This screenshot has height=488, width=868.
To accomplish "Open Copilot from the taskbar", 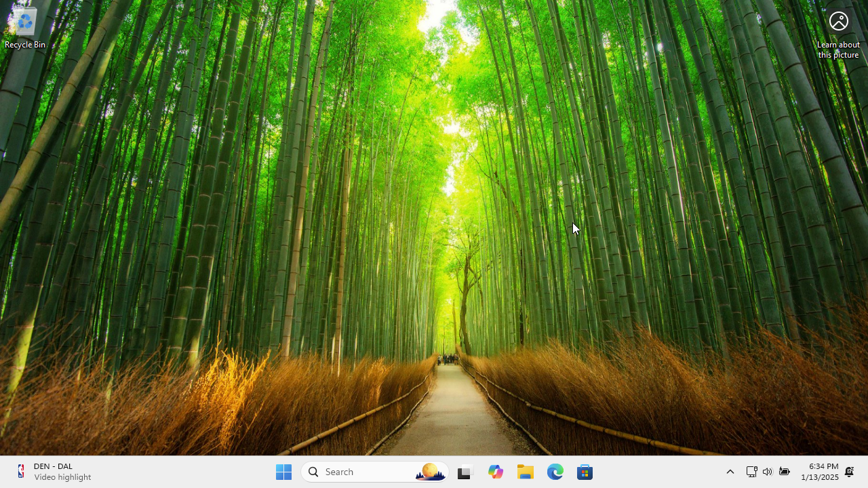I will click(x=495, y=471).
